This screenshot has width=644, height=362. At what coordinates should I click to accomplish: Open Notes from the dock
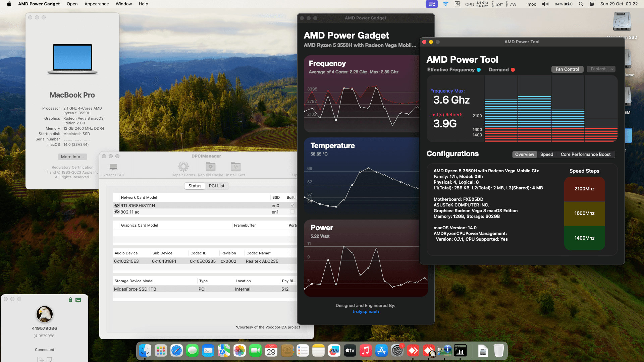[x=318, y=351]
